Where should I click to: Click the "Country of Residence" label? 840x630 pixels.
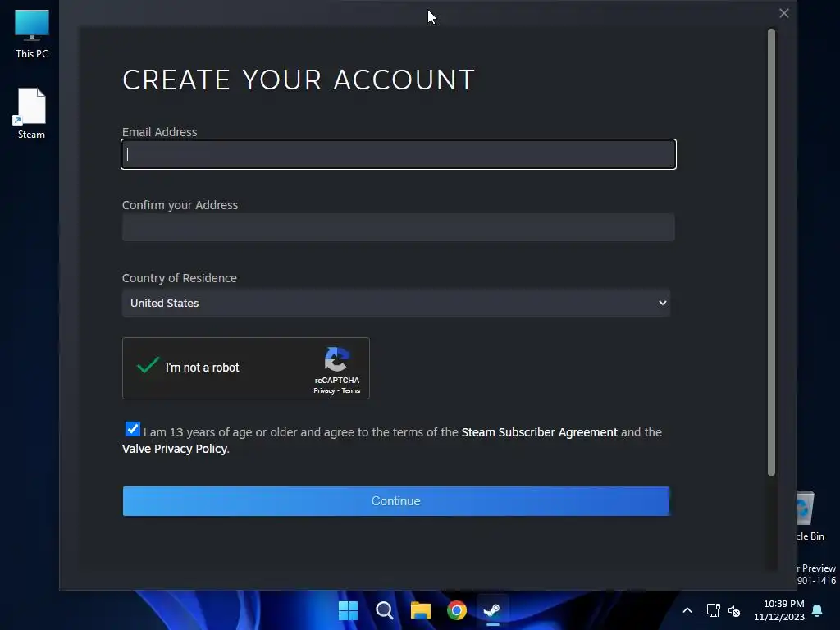(180, 278)
